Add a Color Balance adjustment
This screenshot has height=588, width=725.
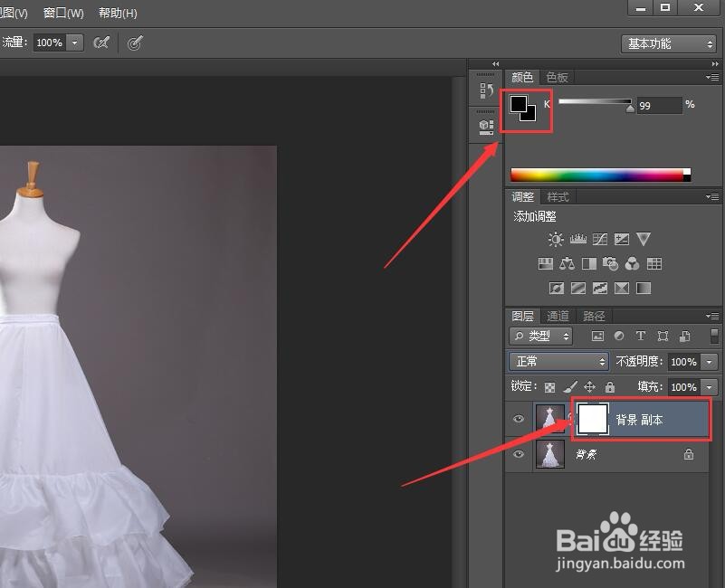567,264
